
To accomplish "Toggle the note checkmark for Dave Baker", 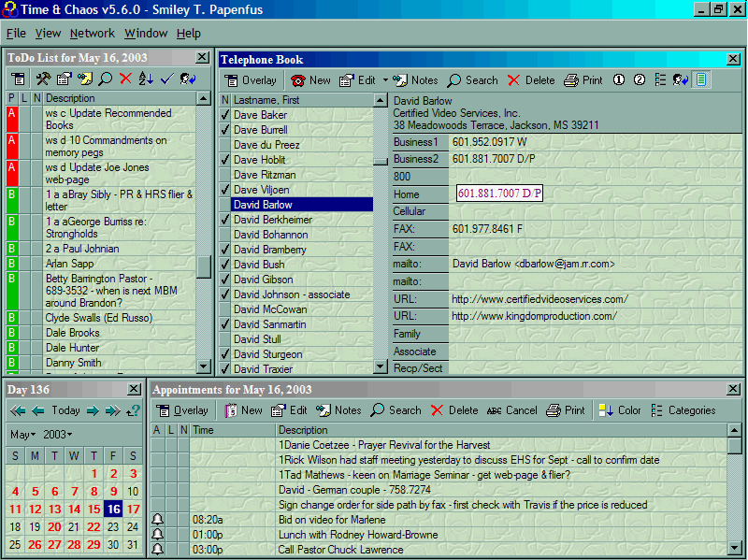I will coord(225,115).
